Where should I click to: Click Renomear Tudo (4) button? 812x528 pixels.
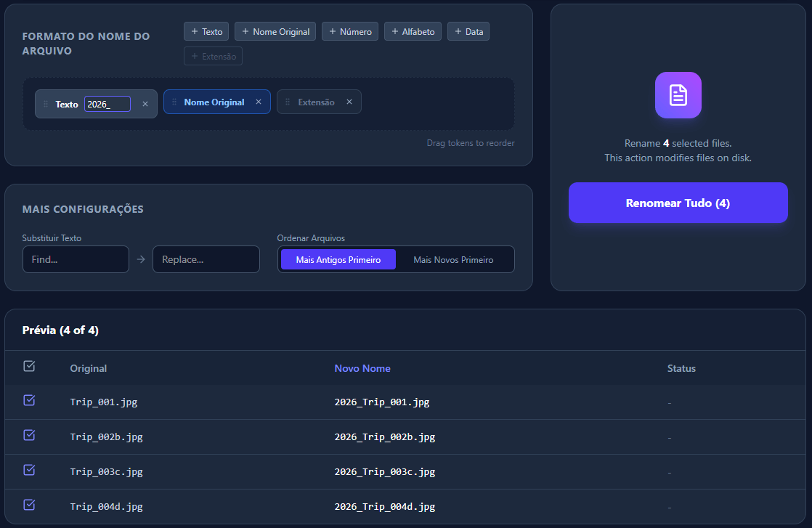pyautogui.click(x=678, y=203)
